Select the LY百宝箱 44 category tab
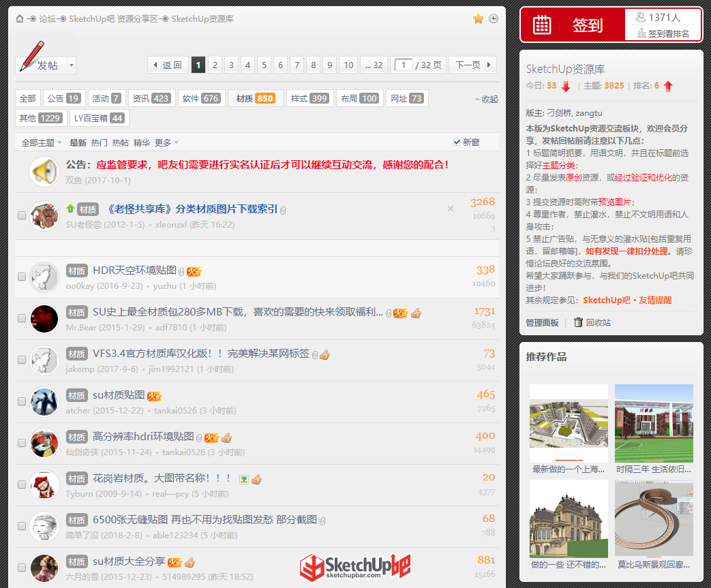 (x=99, y=119)
